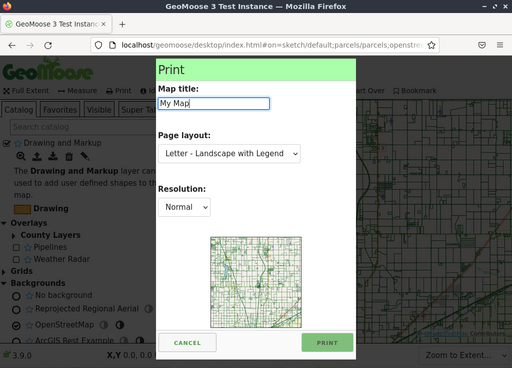Enable the Pipelines layer checkbox

click(x=16, y=247)
